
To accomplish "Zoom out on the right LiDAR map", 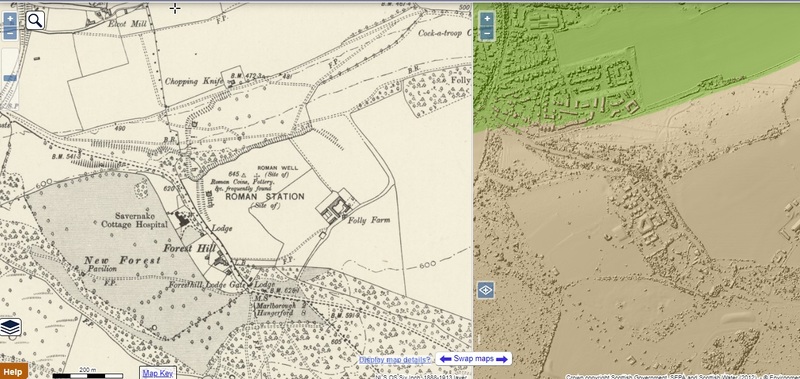I will pos(487,34).
